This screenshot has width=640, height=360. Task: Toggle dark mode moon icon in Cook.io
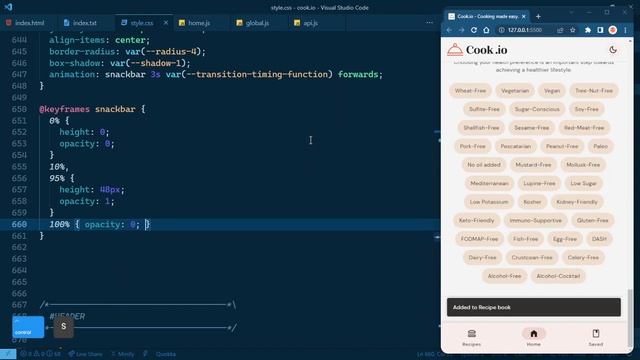[613, 50]
